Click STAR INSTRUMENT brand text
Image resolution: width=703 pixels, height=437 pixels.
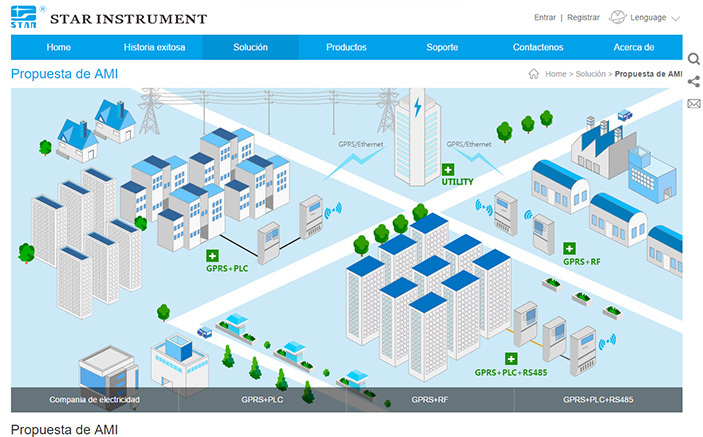click(129, 19)
